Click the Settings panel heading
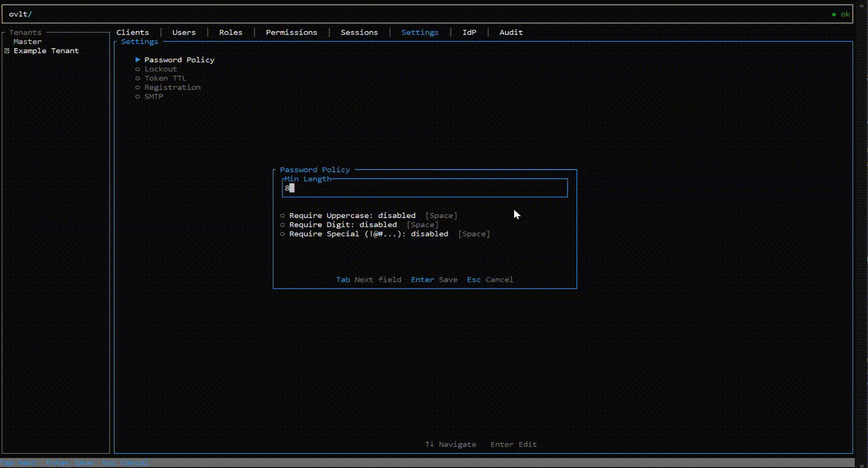 pos(140,41)
